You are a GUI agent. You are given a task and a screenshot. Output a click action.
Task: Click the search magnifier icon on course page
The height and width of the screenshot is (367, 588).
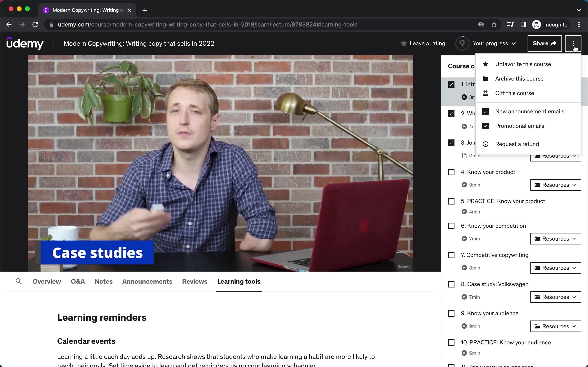[x=19, y=282]
